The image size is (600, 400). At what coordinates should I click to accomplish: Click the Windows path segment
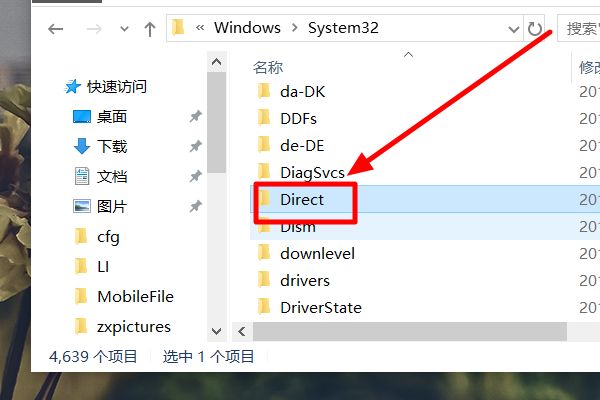(247, 28)
